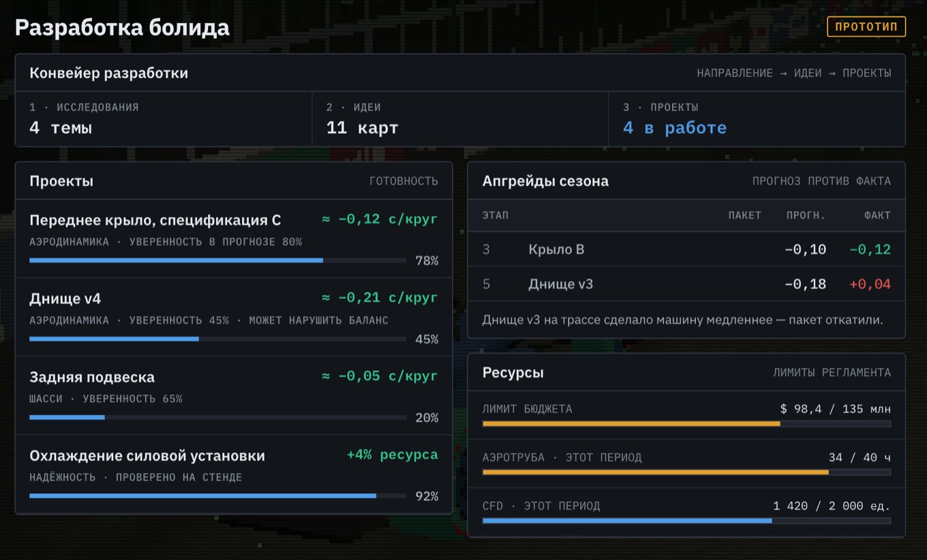
Task: Click the forecast value −0,18
Action: pos(805,284)
